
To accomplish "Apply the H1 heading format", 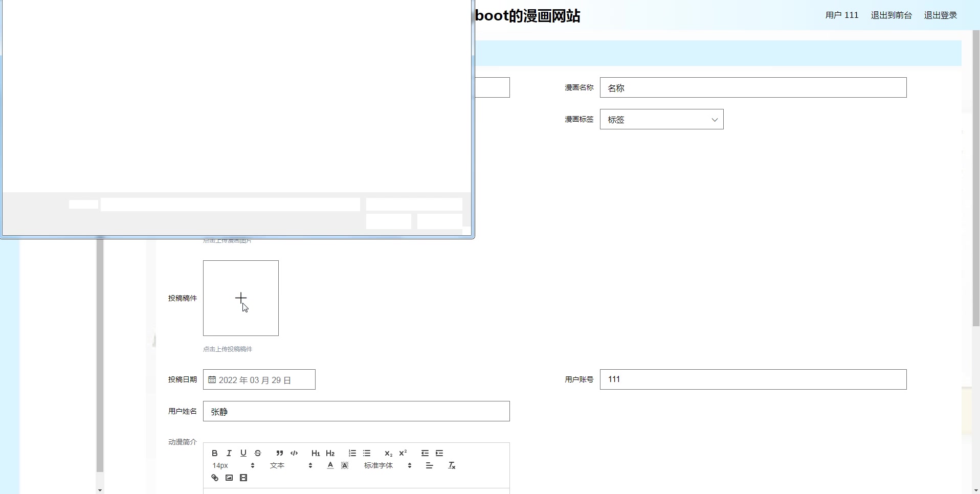I will (x=316, y=453).
